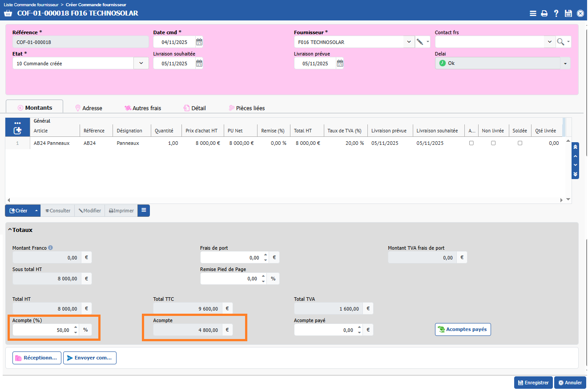588x391 pixels.
Task: Open calendar picker for Date cmd
Action: (x=199, y=42)
